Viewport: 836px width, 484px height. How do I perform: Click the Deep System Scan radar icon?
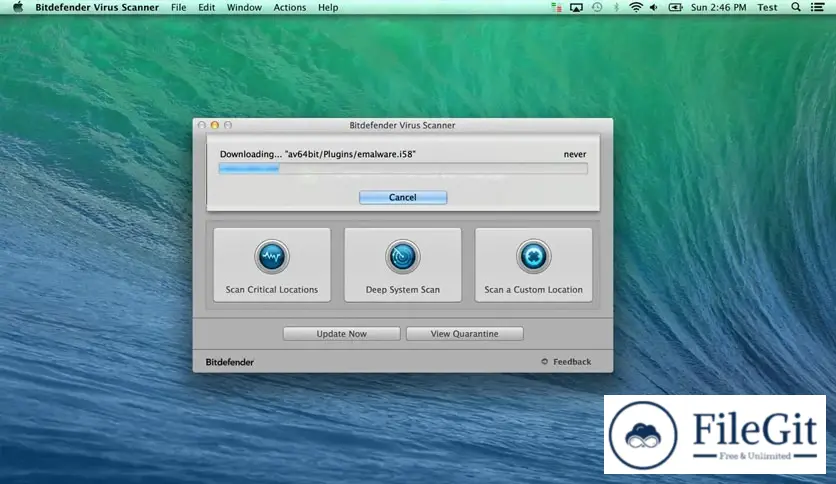403,256
